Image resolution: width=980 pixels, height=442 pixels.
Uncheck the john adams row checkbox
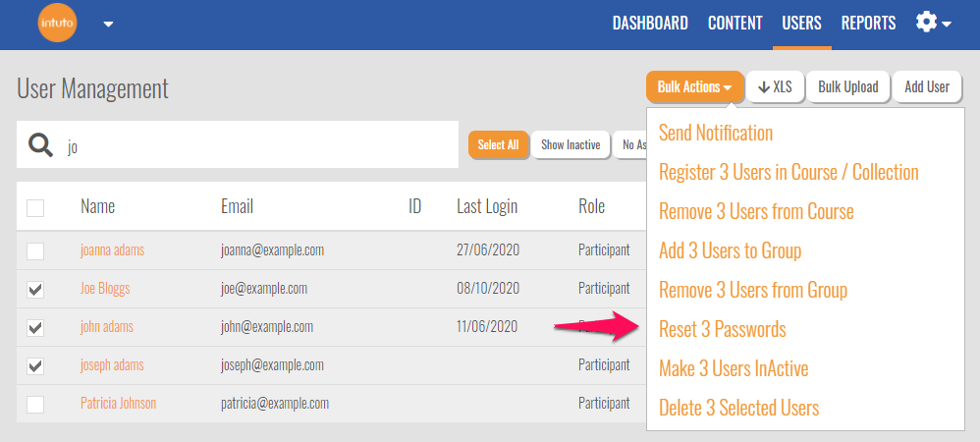(35, 327)
